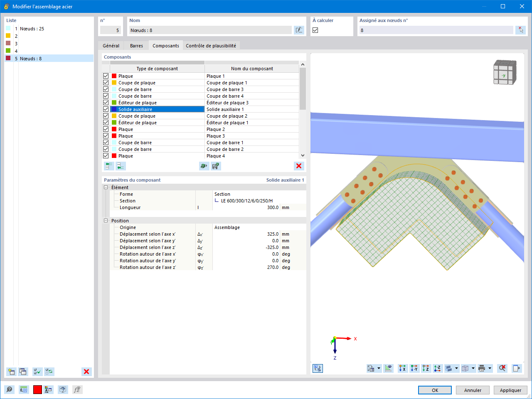Open the view options dropdown arrow

point(379,368)
